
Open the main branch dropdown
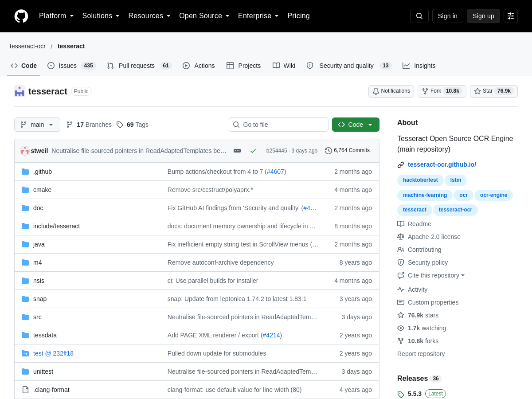37,125
